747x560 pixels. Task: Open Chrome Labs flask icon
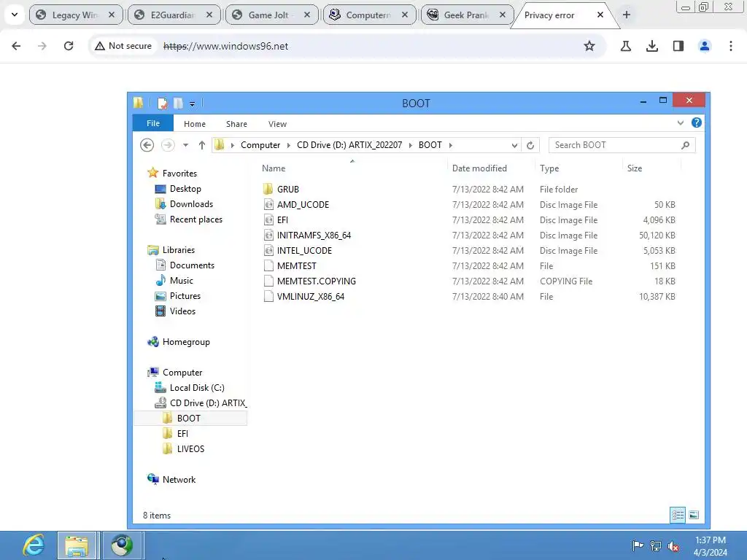click(x=625, y=46)
